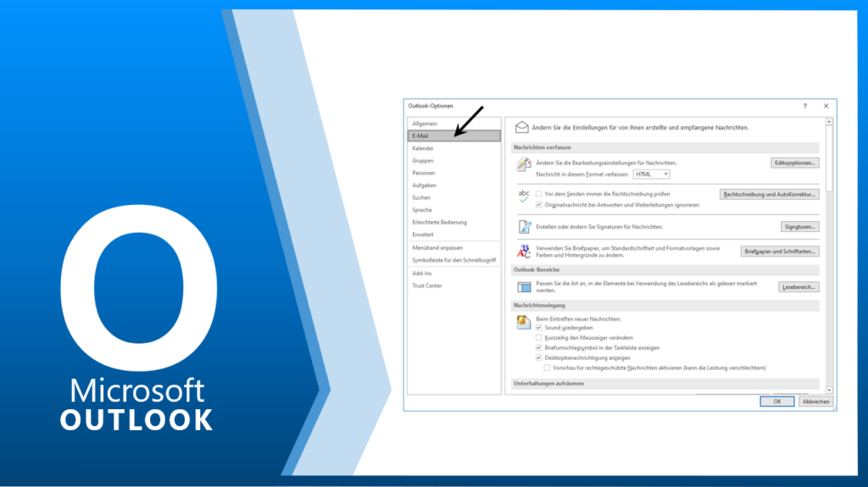Click the Nachrichten verfassen section header
This screenshot has height=487, width=868.
click(x=665, y=147)
